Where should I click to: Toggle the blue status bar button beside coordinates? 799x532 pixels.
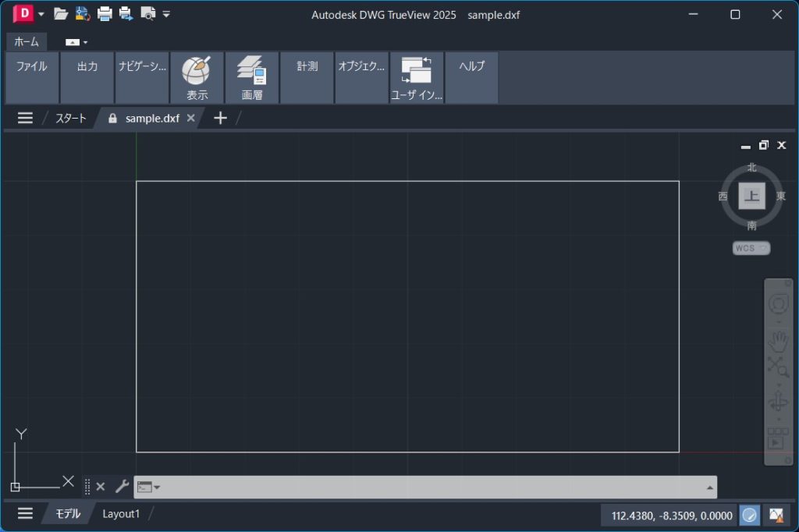point(749,515)
